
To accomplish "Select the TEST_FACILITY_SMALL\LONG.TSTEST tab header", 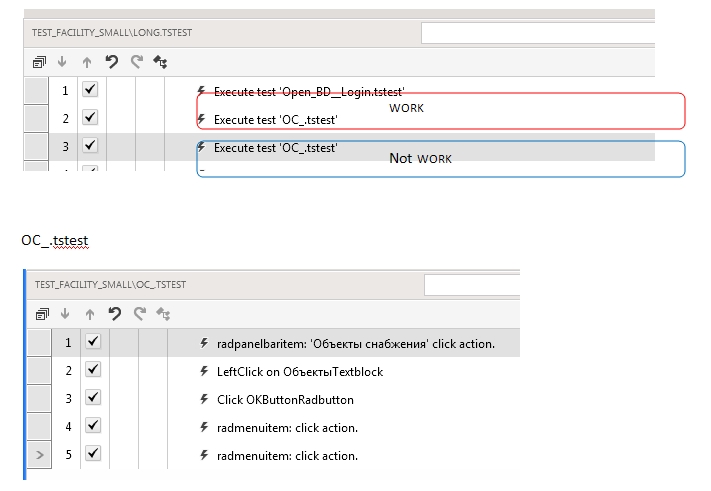I will click(x=112, y=32).
